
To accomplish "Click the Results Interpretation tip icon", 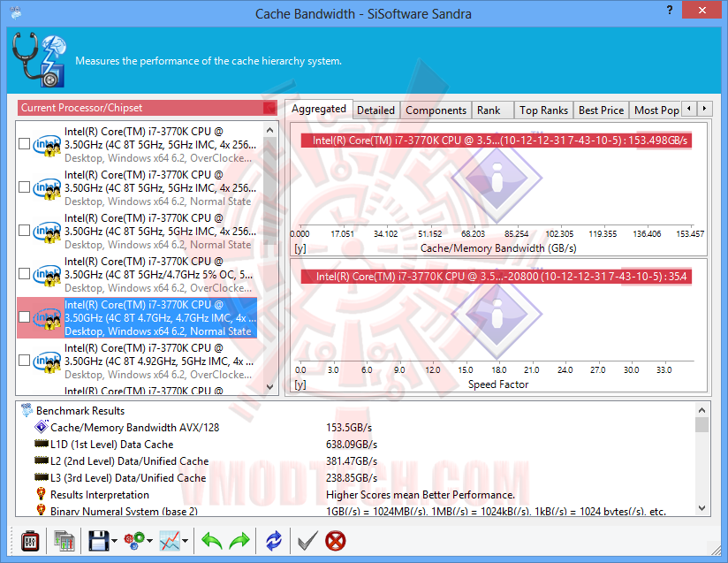I will [x=42, y=494].
